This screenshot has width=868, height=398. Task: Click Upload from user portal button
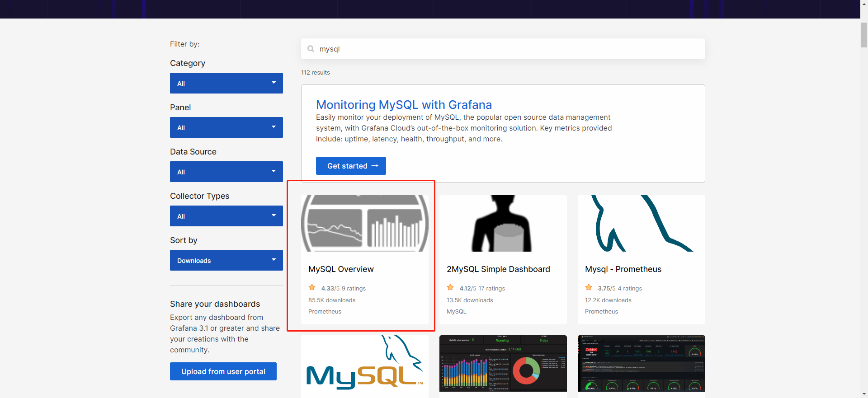223,371
